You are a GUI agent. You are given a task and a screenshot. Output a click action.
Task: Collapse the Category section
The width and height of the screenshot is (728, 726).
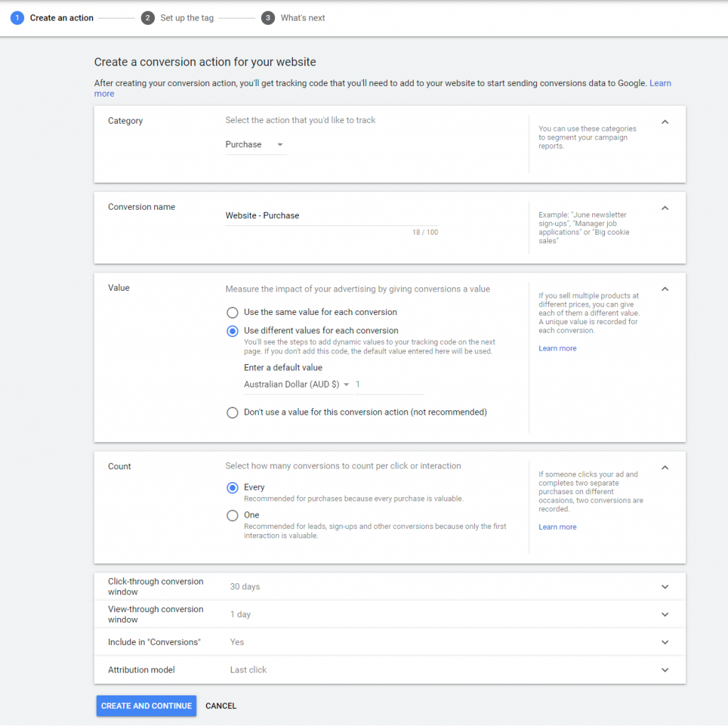(x=665, y=122)
